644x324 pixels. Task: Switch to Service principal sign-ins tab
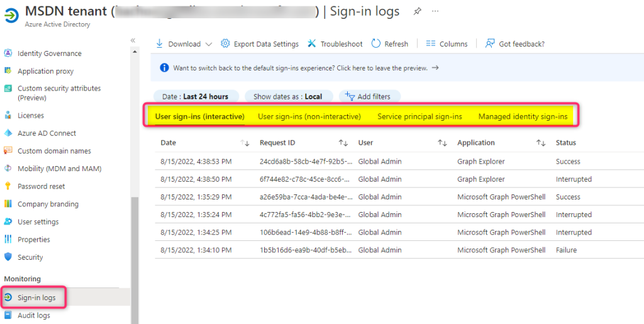pos(419,116)
